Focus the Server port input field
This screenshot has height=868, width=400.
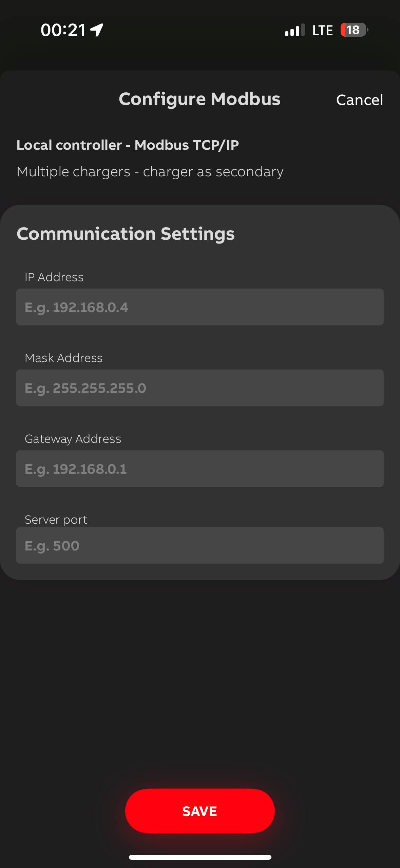(x=200, y=545)
